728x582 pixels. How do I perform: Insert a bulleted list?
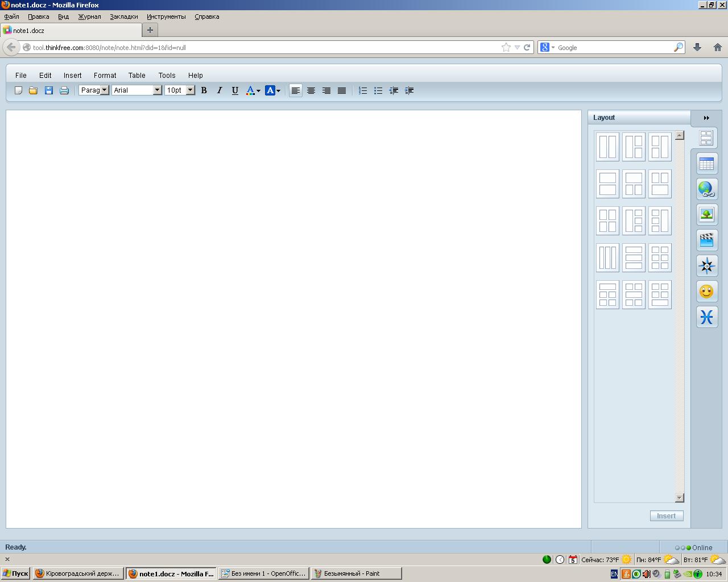coord(378,90)
